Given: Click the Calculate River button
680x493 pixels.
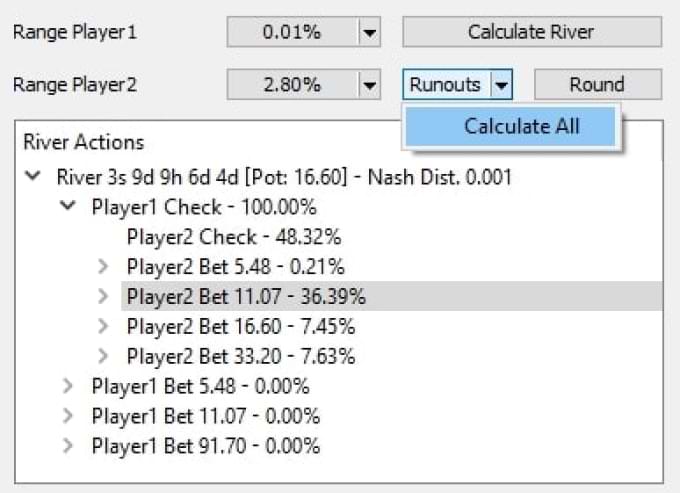Looking at the screenshot, I should (531, 32).
